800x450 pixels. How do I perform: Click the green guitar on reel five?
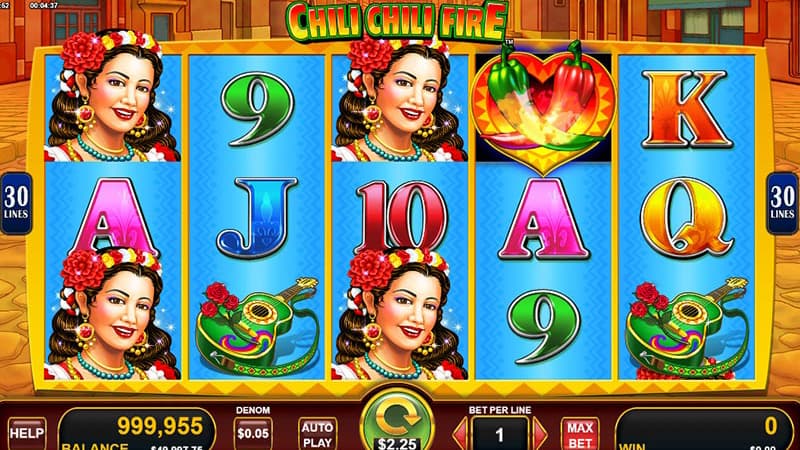[686, 328]
